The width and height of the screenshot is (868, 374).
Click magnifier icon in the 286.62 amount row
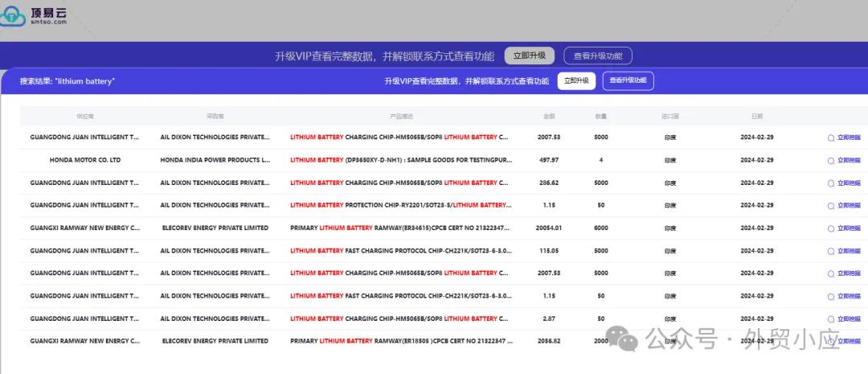pyautogui.click(x=830, y=183)
